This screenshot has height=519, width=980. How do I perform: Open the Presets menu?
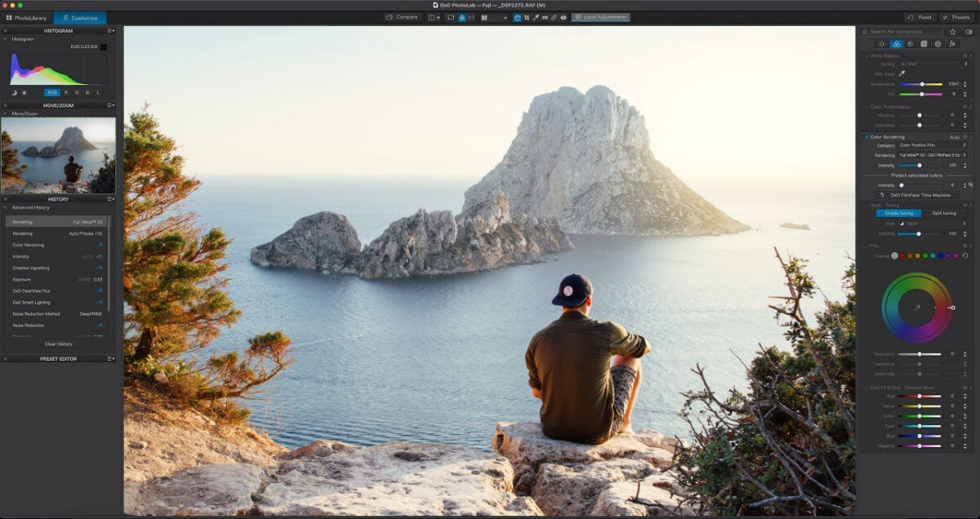pos(956,17)
